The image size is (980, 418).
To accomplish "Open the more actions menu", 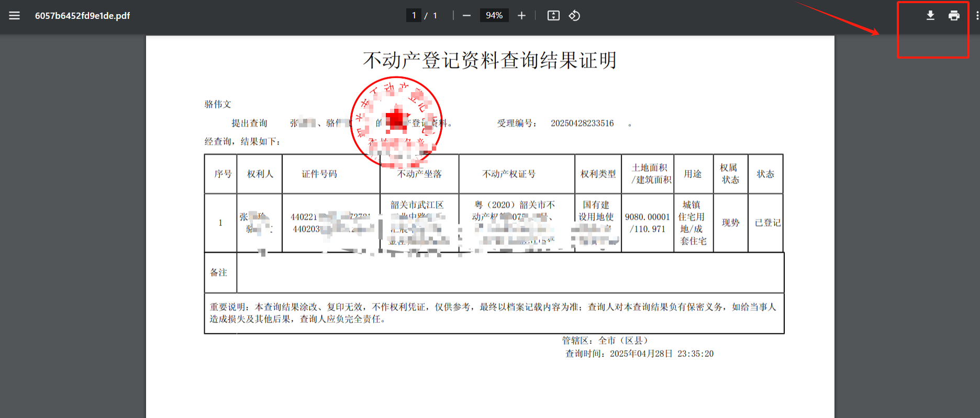I will [x=977, y=16].
